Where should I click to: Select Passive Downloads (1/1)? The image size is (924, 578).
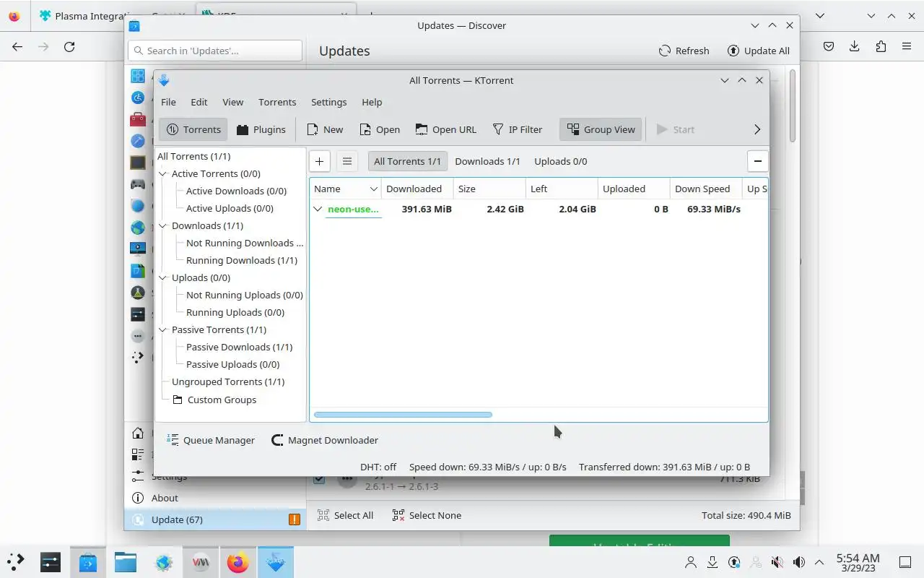(239, 347)
